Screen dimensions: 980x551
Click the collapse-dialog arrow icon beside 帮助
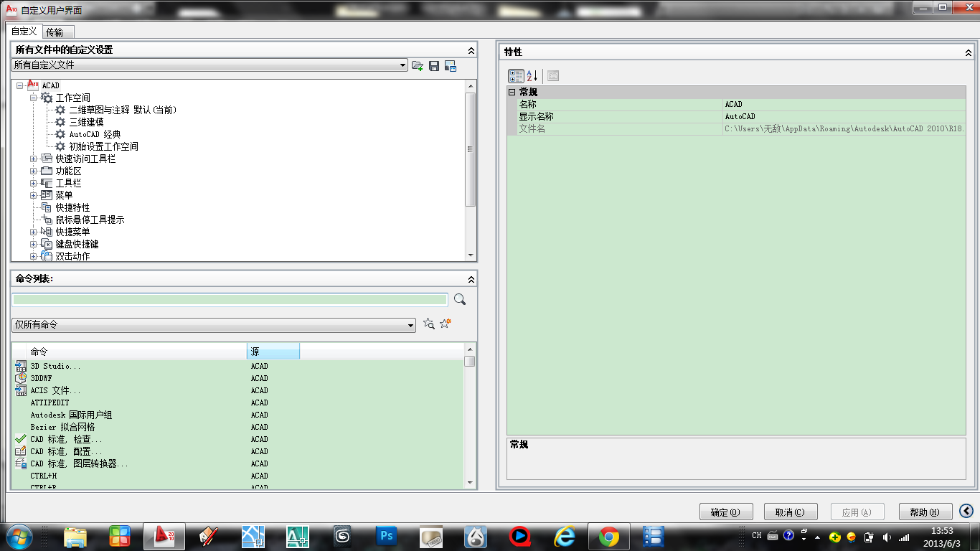[966, 511]
